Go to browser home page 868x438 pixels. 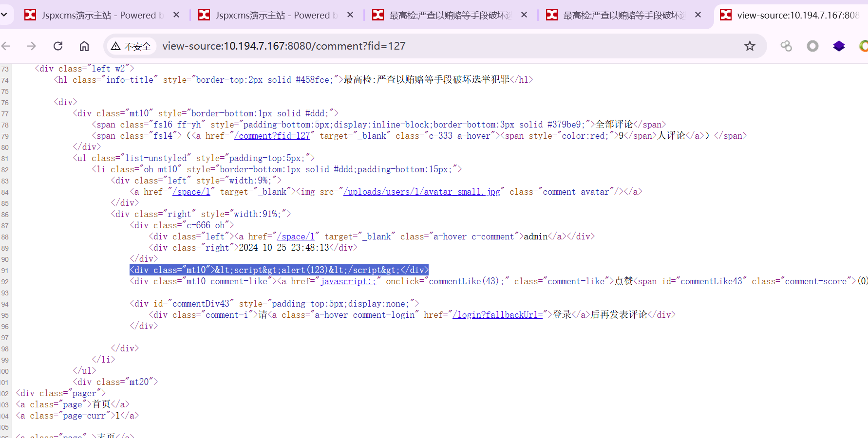(x=84, y=46)
